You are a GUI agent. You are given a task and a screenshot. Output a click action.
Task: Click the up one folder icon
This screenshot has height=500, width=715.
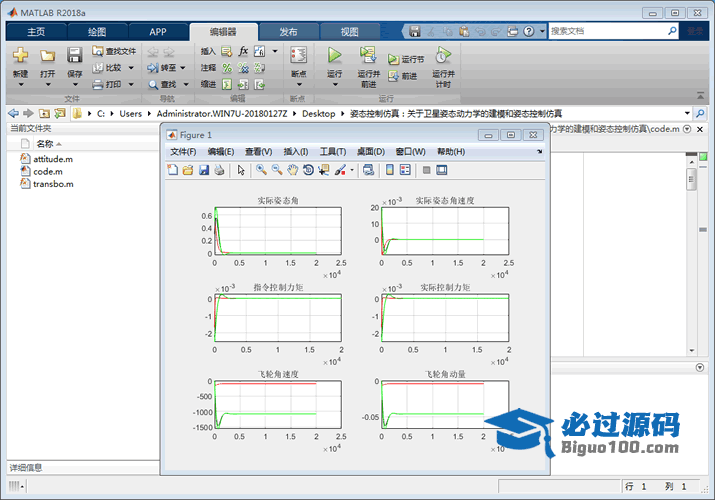[x=44, y=113]
